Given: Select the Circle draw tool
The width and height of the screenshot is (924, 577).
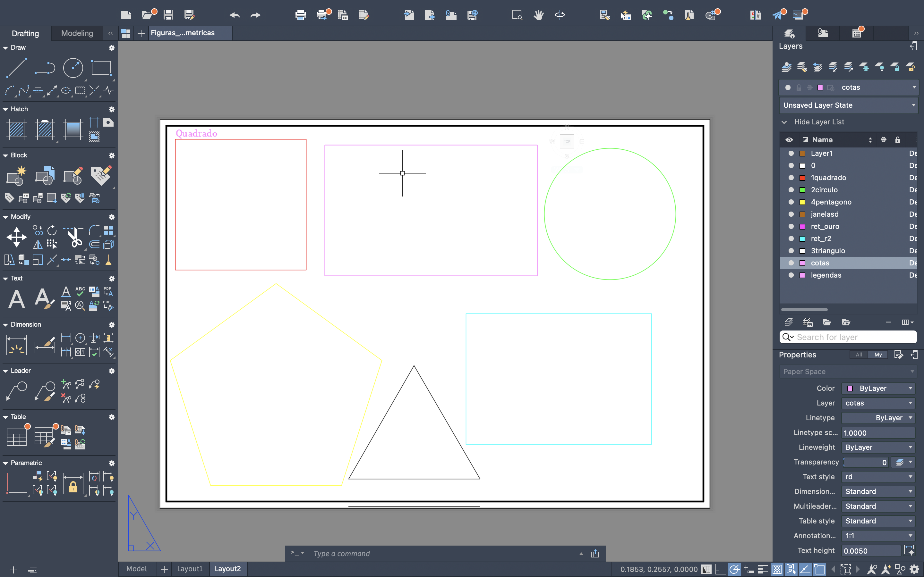Looking at the screenshot, I should pyautogui.click(x=73, y=68).
